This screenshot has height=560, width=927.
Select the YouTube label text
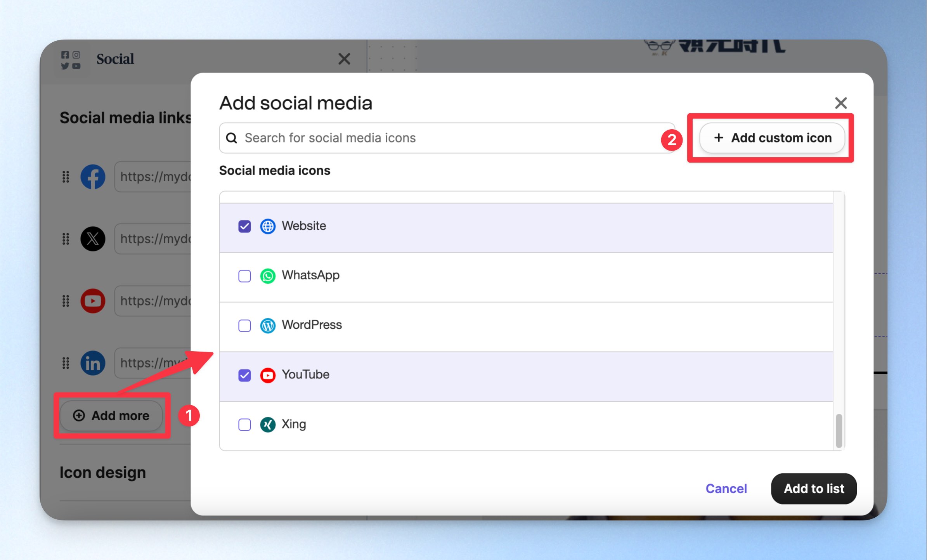tap(305, 374)
